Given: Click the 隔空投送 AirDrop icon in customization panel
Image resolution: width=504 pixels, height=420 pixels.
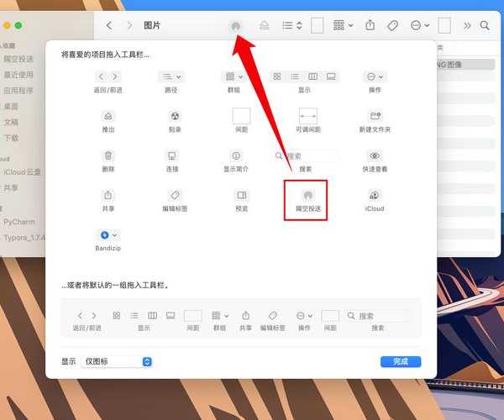Looking at the screenshot, I should 304,195.
